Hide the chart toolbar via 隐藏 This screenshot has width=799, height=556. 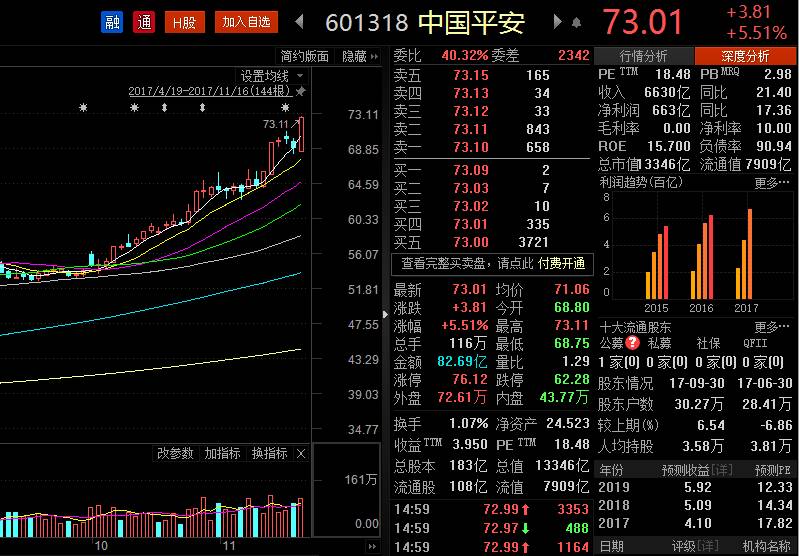360,56
